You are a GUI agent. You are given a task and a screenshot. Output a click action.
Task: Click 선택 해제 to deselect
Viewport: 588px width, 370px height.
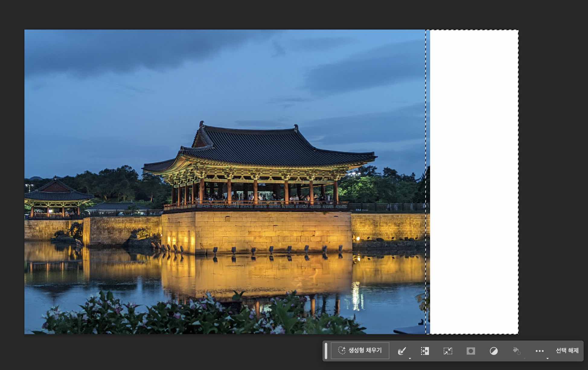(567, 350)
